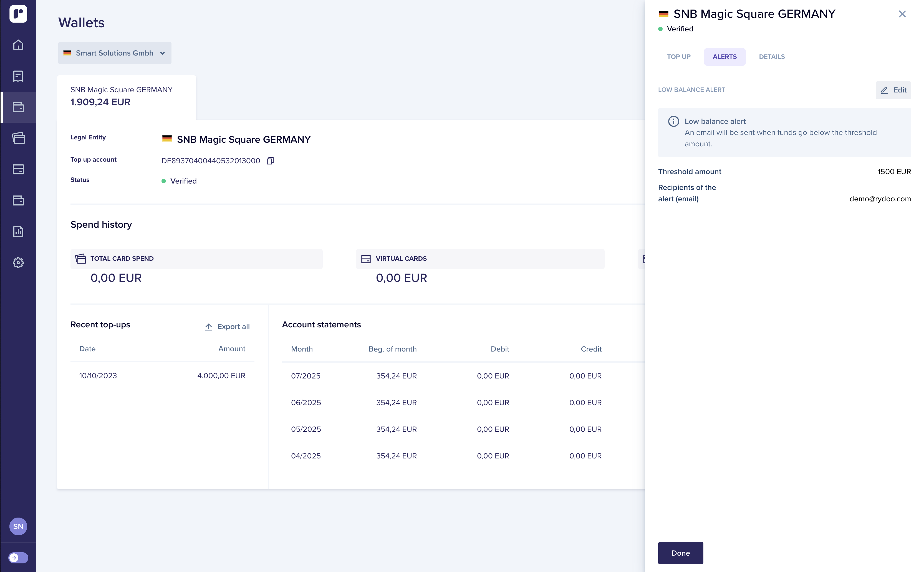
Task: Open the stacked cards icon in sidebar
Action: pos(18,138)
